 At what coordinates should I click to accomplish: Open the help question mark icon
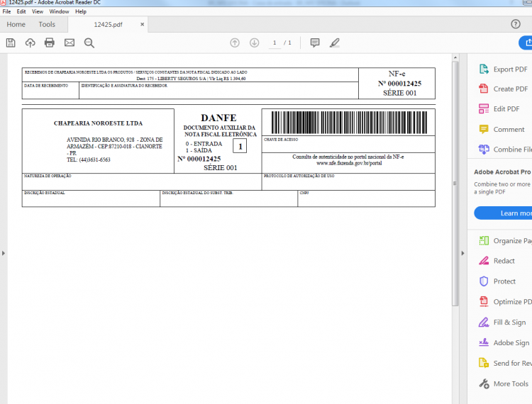(x=516, y=24)
